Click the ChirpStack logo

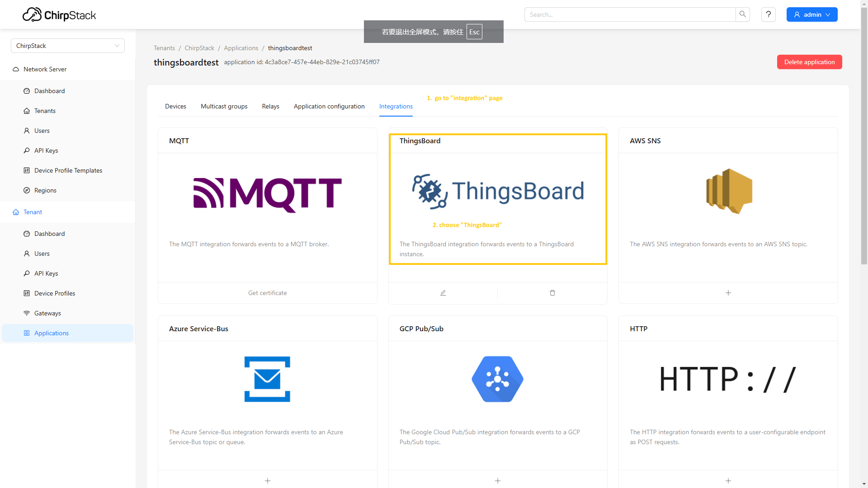(59, 15)
